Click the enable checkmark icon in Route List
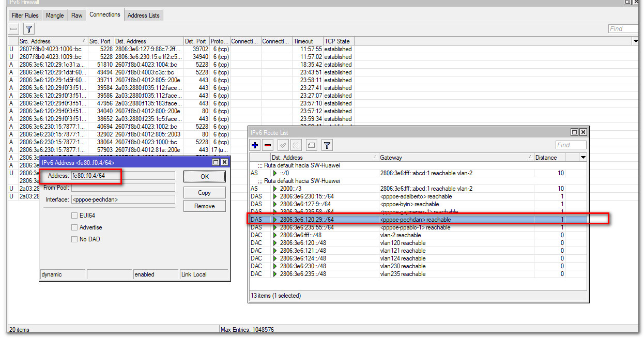This screenshot has height=338, width=644. [x=283, y=145]
